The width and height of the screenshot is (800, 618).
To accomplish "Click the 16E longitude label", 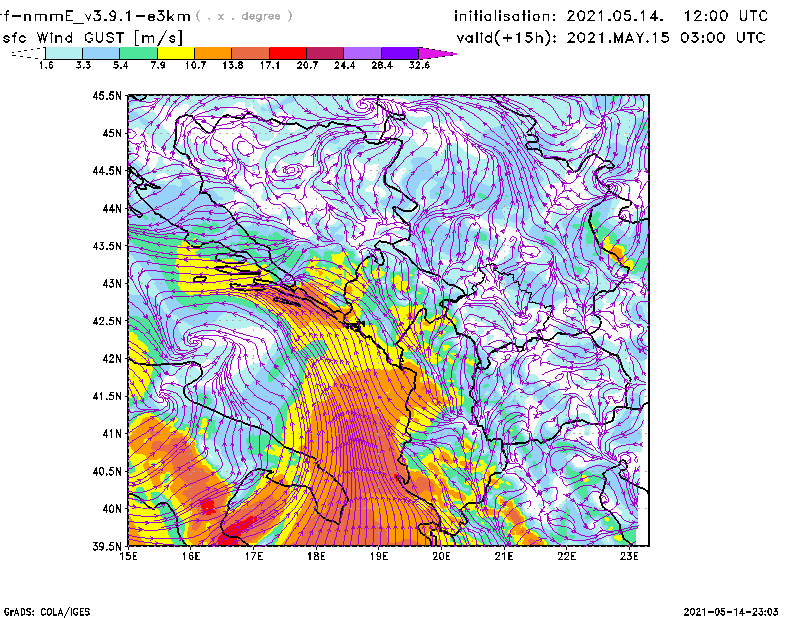I will pos(191,556).
